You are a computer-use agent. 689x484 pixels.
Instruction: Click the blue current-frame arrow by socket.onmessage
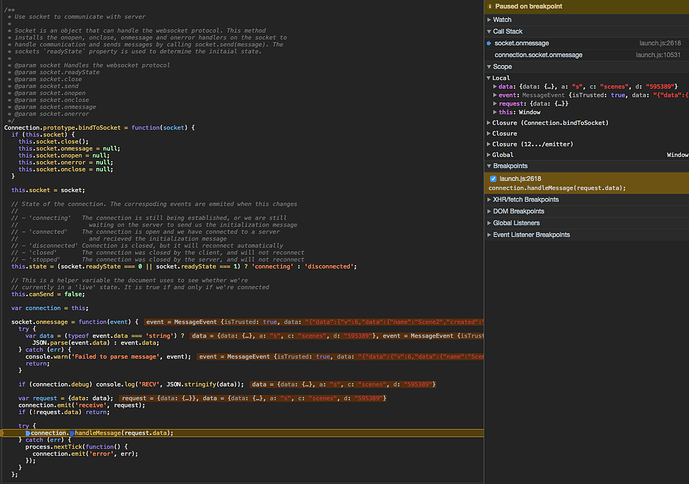tap(489, 43)
